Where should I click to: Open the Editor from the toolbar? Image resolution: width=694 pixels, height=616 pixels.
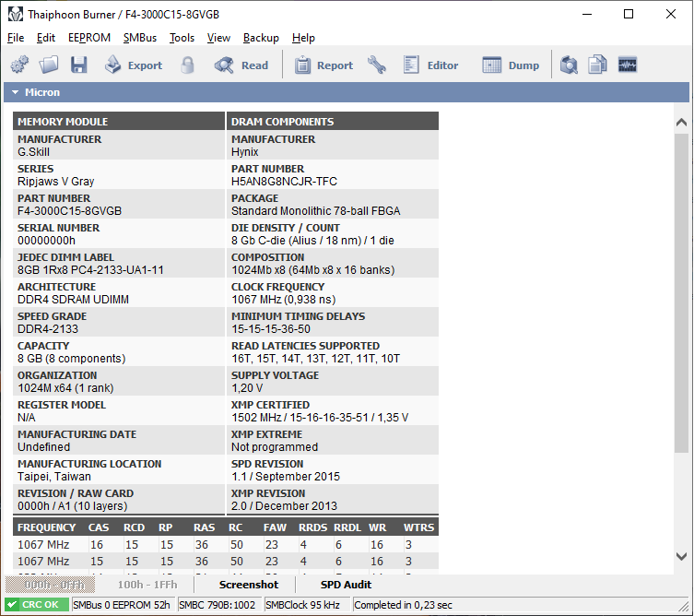point(430,65)
